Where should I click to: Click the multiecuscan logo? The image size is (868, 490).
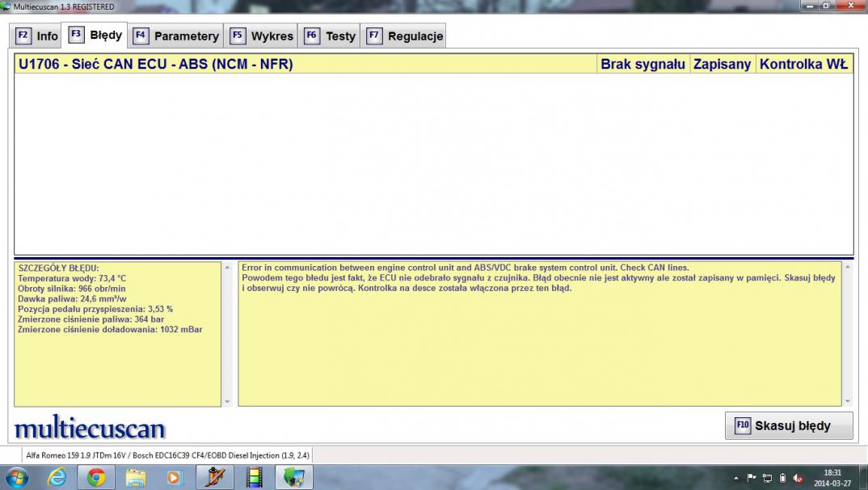coord(90,428)
